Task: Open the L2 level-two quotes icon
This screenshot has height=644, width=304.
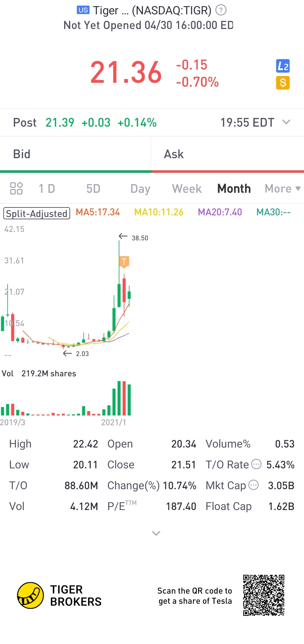Action: [283, 66]
